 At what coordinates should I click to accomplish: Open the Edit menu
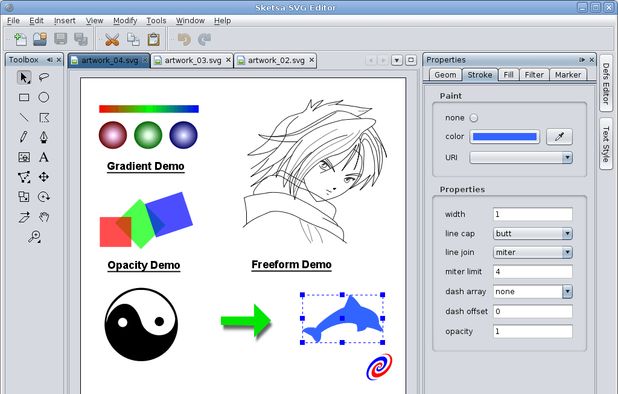(x=36, y=20)
